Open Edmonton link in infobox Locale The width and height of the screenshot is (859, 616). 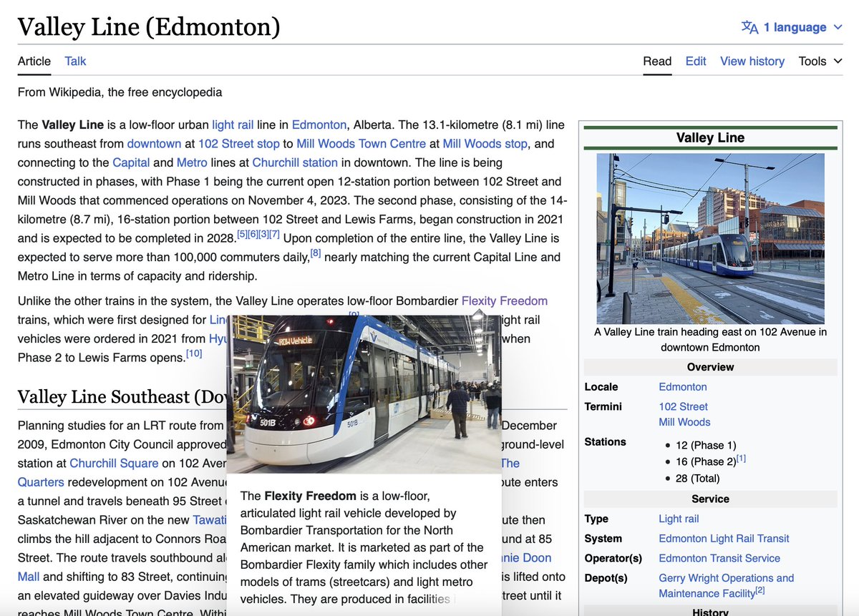(x=683, y=387)
